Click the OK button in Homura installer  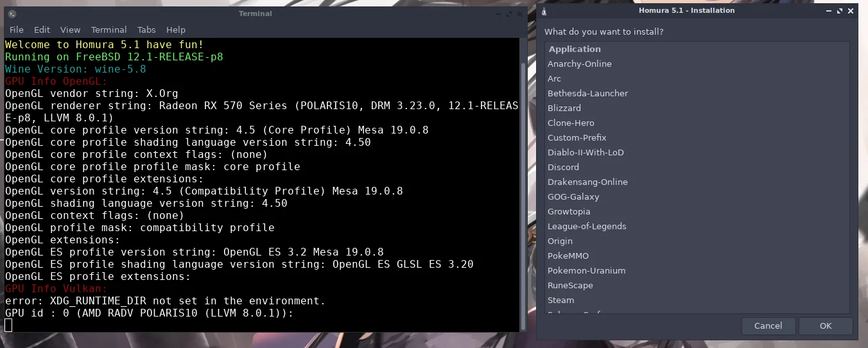pyautogui.click(x=826, y=326)
